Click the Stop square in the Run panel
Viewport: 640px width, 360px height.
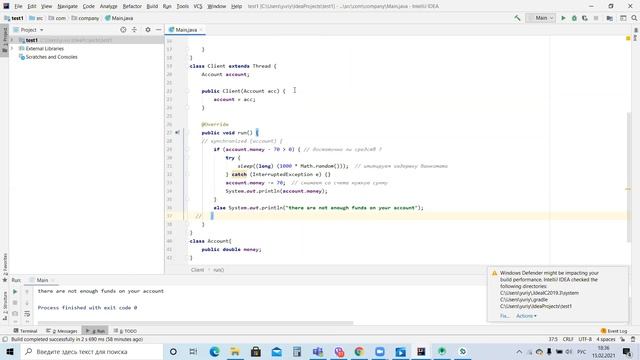pos(15,302)
